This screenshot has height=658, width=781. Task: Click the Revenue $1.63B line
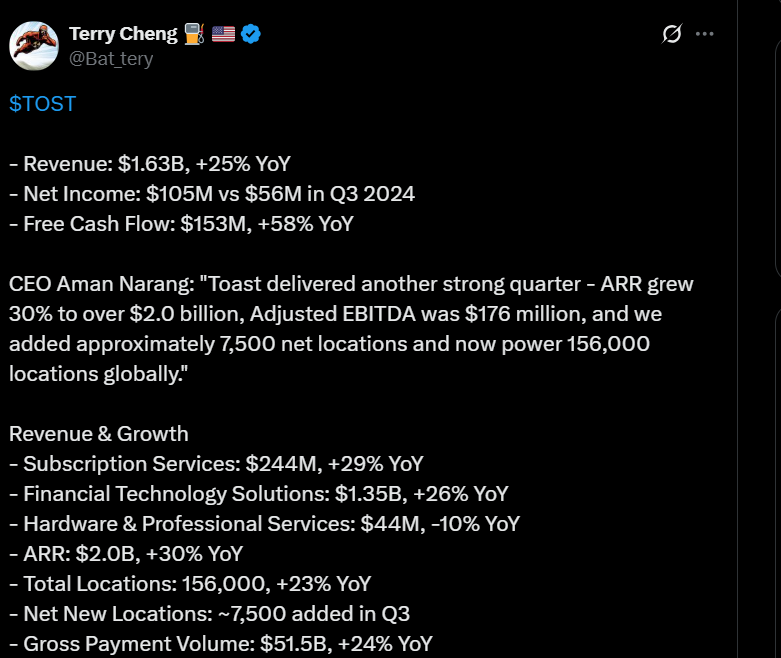[x=150, y=164]
